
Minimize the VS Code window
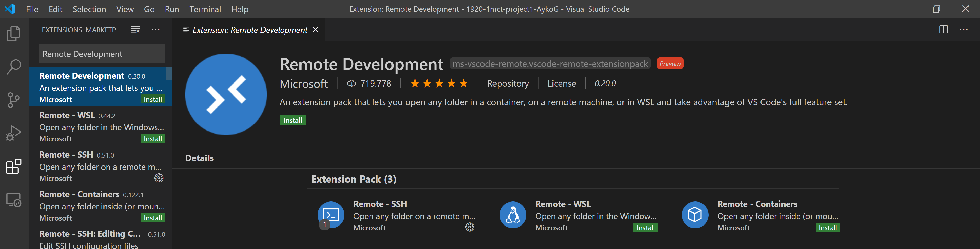(x=907, y=9)
